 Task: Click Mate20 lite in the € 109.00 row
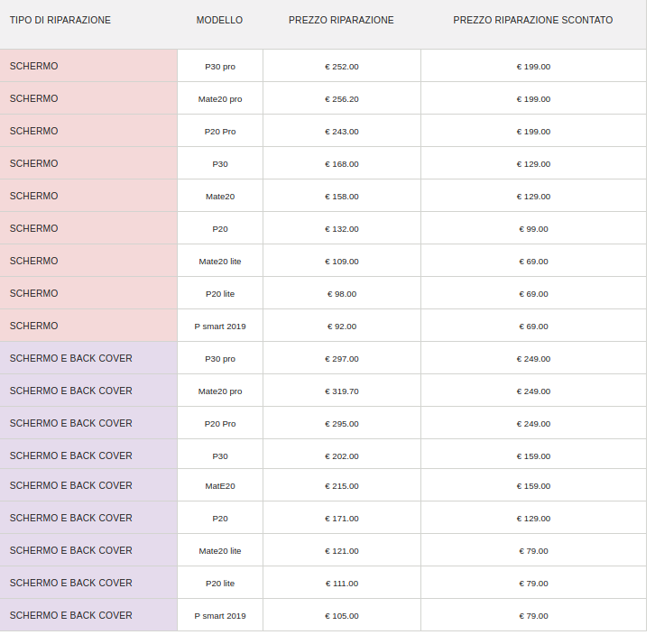220,262
